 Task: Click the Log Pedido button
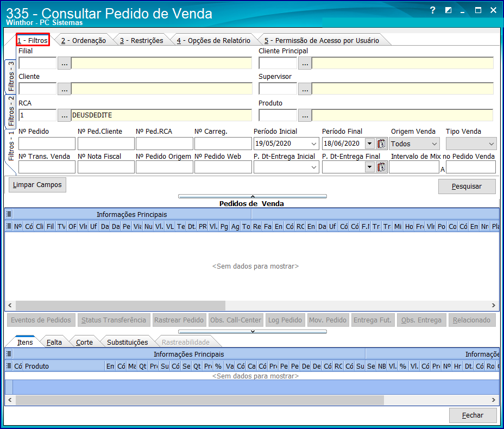(x=285, y=320)
